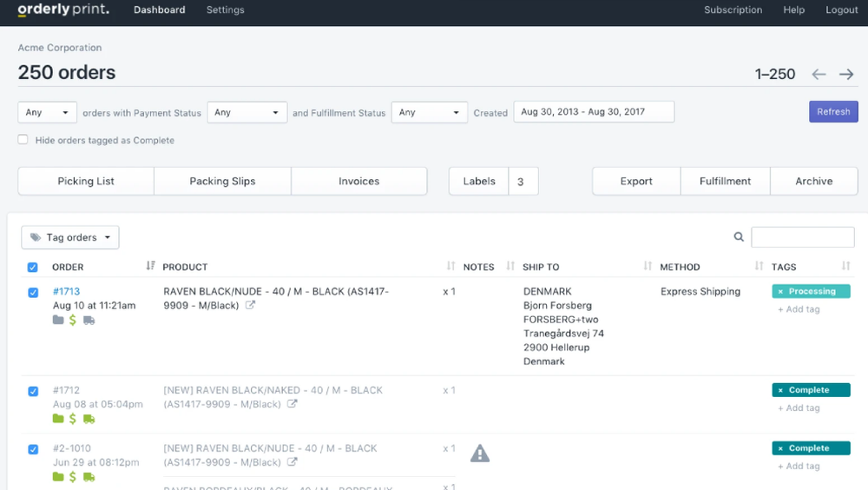Click the Packing Slips button
The height and width of the screenshot is (490, 868).
(x=222, y=182)
